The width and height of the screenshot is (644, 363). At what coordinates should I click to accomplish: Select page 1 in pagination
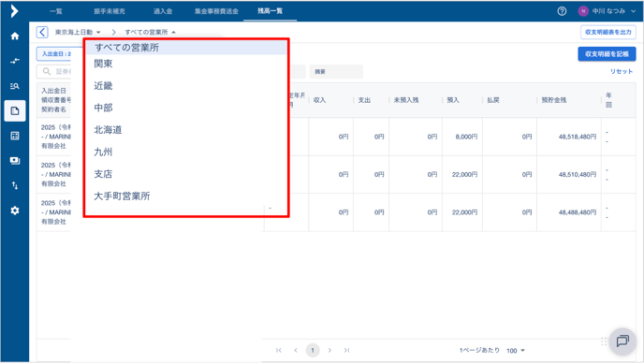(313, 350)
